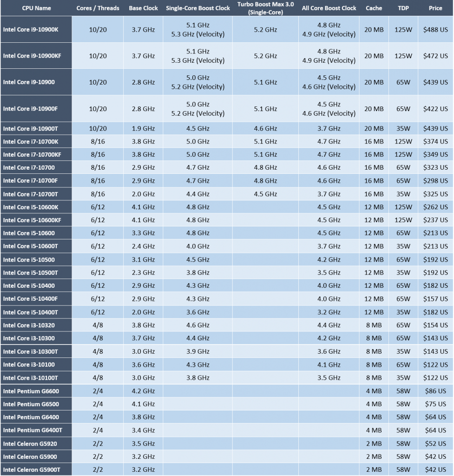Select the Intel Core i7-10700KF name cell
454x476 pixels.
click(36, 154)
